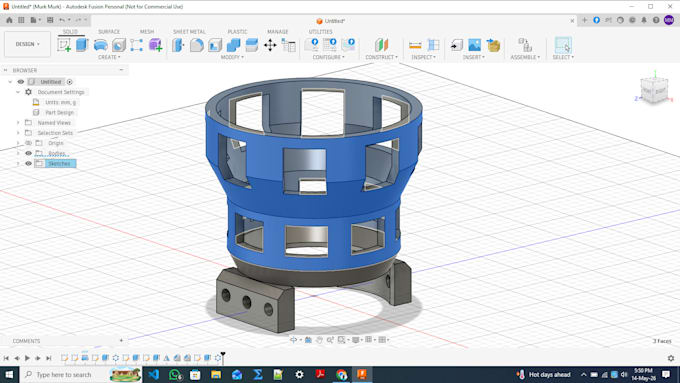Select the Fillet tool
Viewport: 680px width, 383px height.
(x=196, y=45)
